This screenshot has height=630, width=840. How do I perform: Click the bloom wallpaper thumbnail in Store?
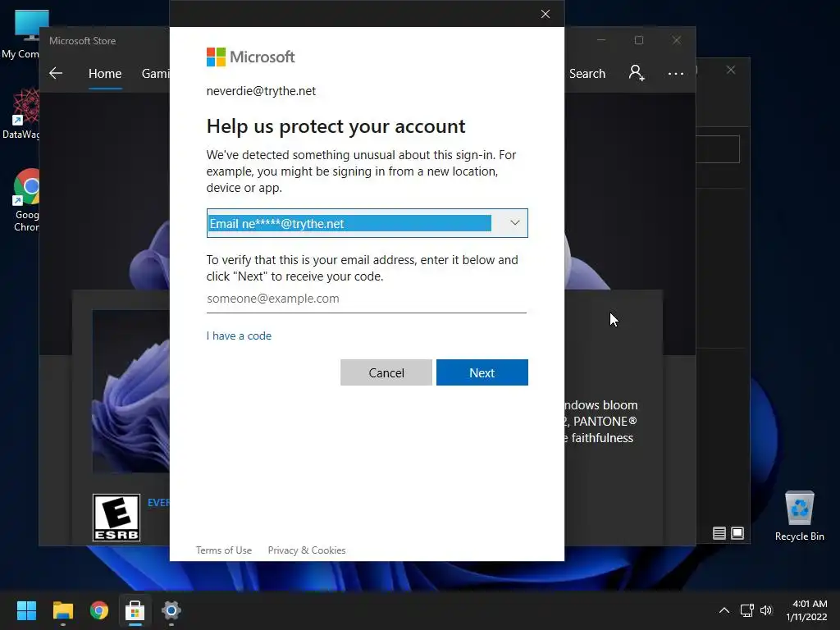[131, 391]
